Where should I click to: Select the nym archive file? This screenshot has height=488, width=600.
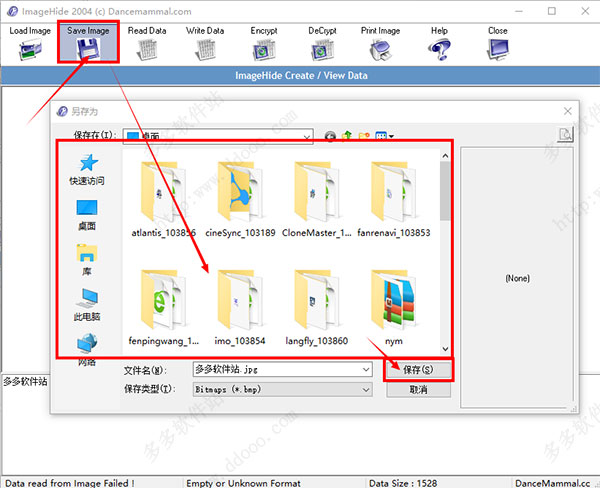pos(393,308)
